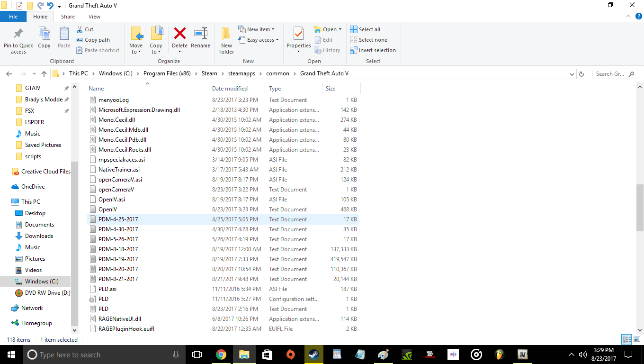644x364 pixels.
Task: Expand the New item dropdown
Action: [256, 29]
